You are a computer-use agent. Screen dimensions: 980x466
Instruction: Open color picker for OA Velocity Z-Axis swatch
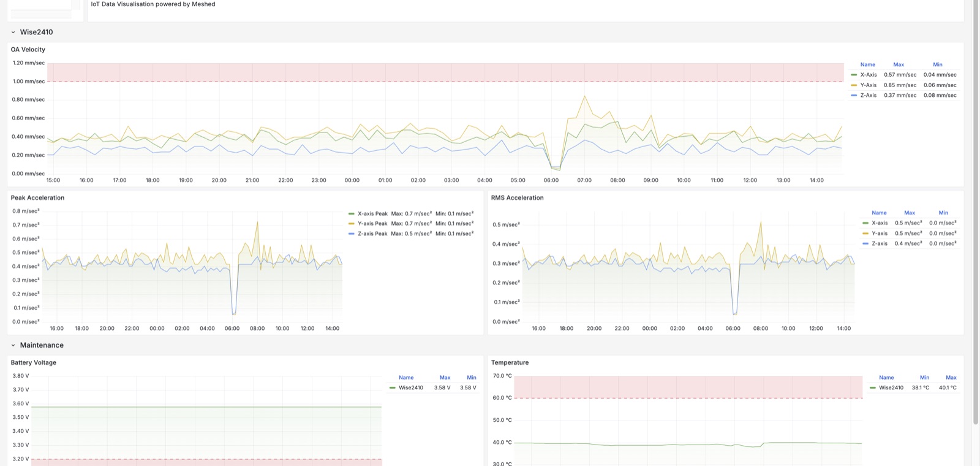click(x=854, y=96)
